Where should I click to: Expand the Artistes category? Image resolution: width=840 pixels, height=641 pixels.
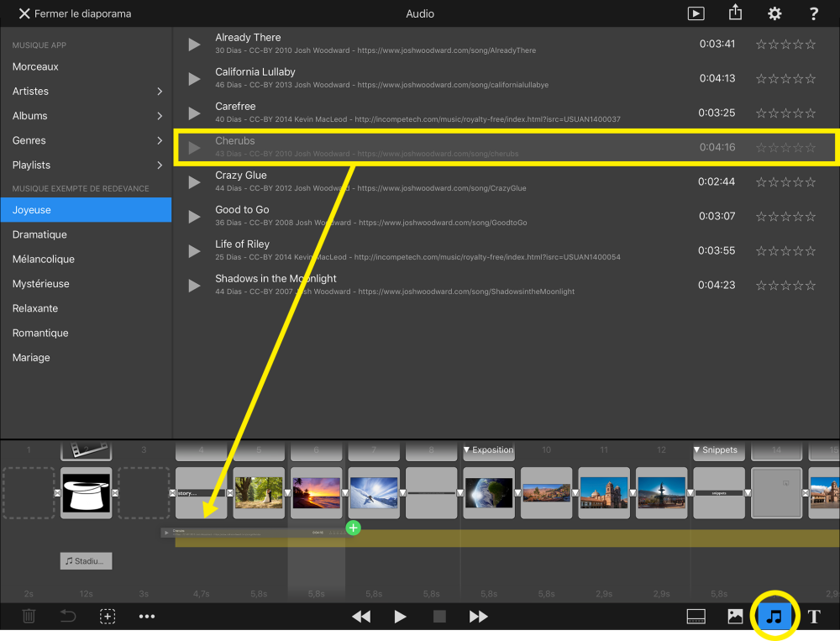pos(87,92)
